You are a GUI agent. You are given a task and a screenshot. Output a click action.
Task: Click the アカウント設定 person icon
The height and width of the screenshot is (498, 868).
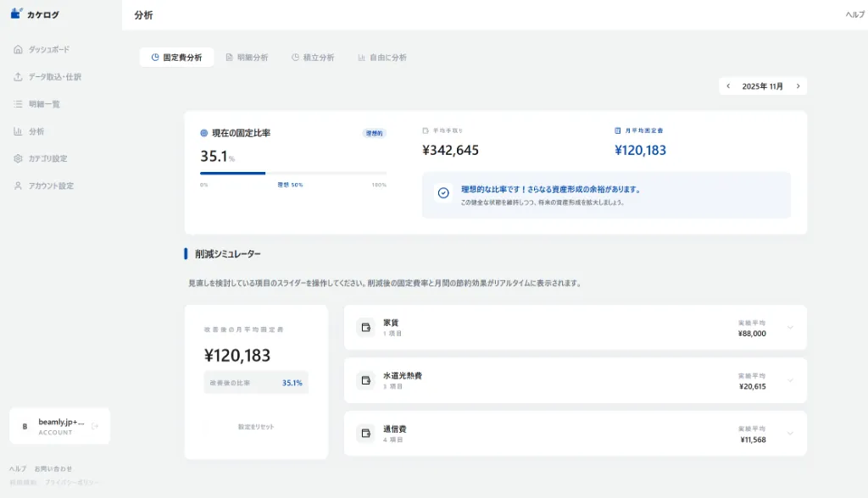click(x=19, y=186)
